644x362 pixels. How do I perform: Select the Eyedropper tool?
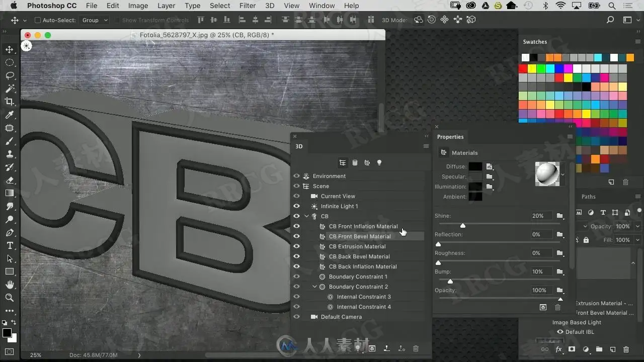(x=10, y=115)
